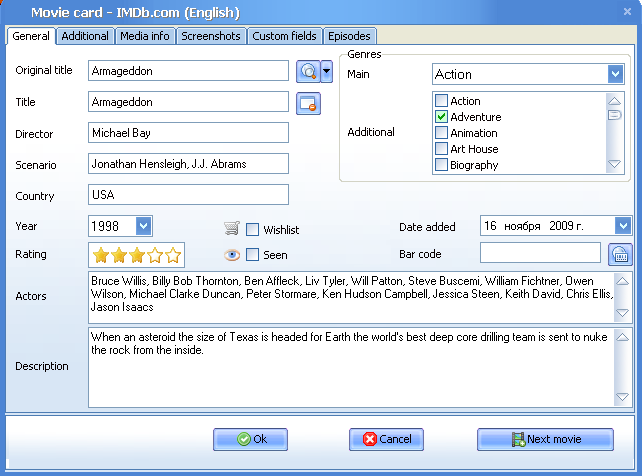This screenshot has height=476, width=642.
Task: Click the icon button next to the Title field
Action: pyautogui.click(x=308, y=104)
